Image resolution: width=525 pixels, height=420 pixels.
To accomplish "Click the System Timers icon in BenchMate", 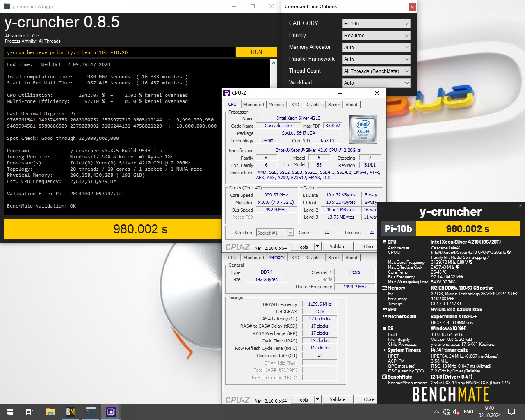I will point(384,350).
